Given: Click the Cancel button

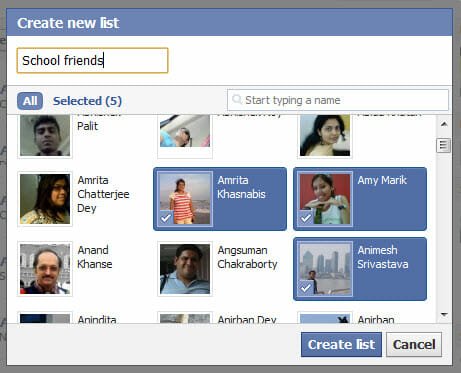Looking at the screenshot, I should point(414,344).
